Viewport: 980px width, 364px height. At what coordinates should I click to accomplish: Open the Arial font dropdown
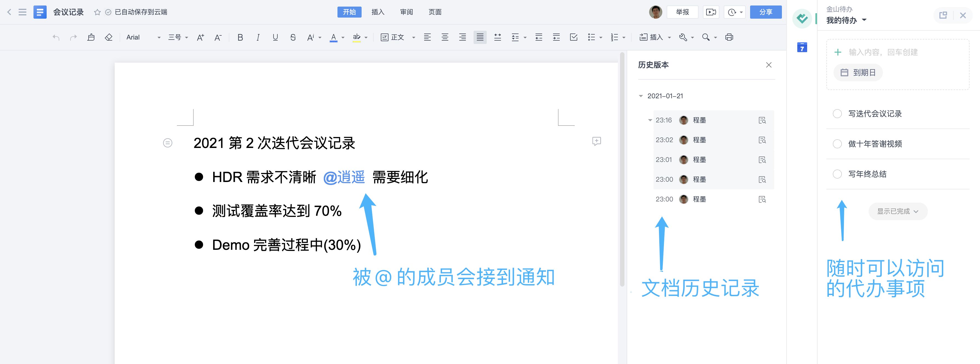(143, 37)
